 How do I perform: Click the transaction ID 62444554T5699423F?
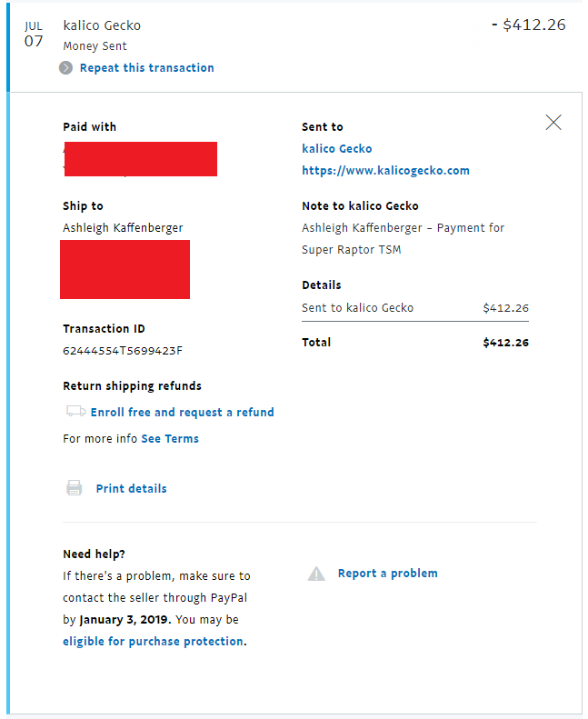pos(123,351)
